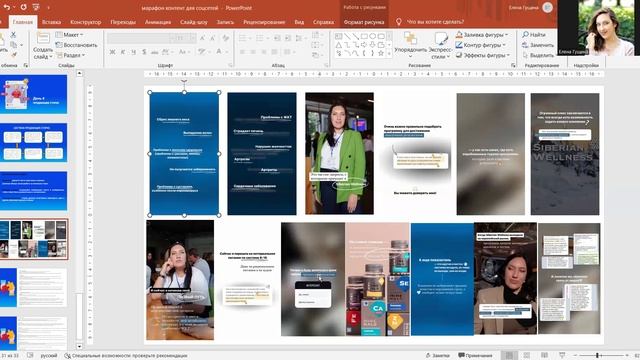Screen dimensions: 640x360
Task: Open Drawing group dialog launcher
Action: [x=513, y=65]
